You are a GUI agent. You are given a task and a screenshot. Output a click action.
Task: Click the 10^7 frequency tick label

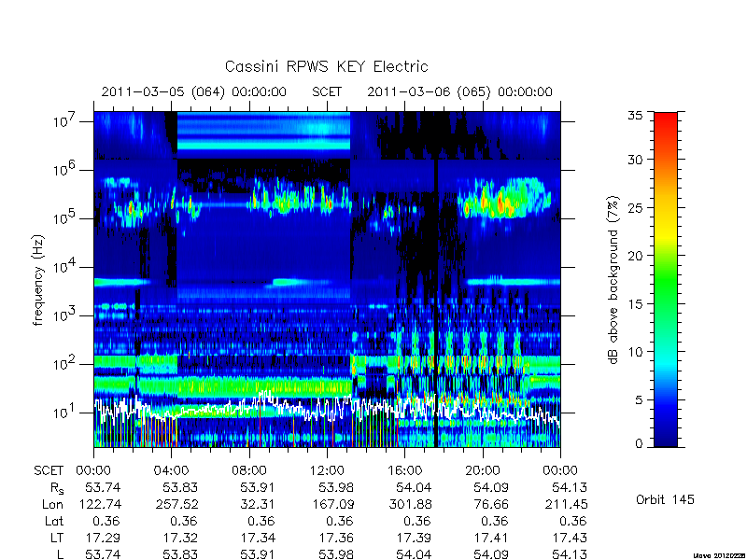click(65, 121)
